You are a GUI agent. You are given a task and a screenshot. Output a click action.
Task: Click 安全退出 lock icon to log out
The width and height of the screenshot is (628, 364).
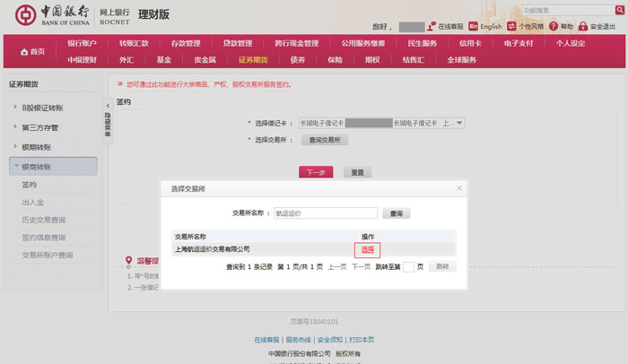[x=582, y=27]
